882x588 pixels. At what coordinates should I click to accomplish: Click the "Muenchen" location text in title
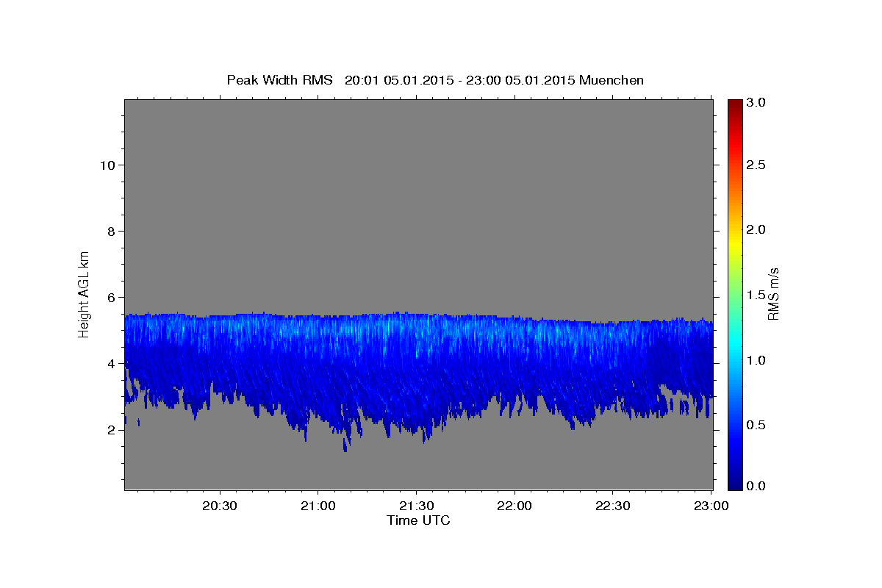pos(612,80)
